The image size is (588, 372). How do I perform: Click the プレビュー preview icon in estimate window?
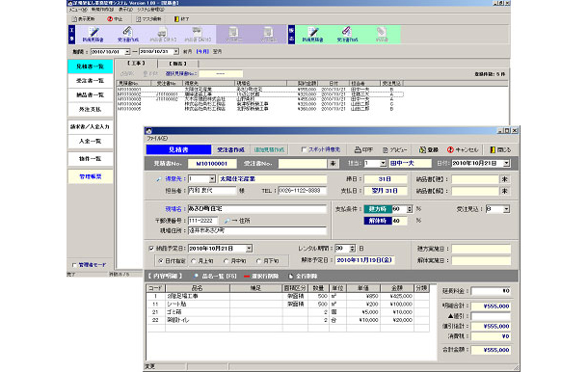pyautogui.click(x=386, y=149)
